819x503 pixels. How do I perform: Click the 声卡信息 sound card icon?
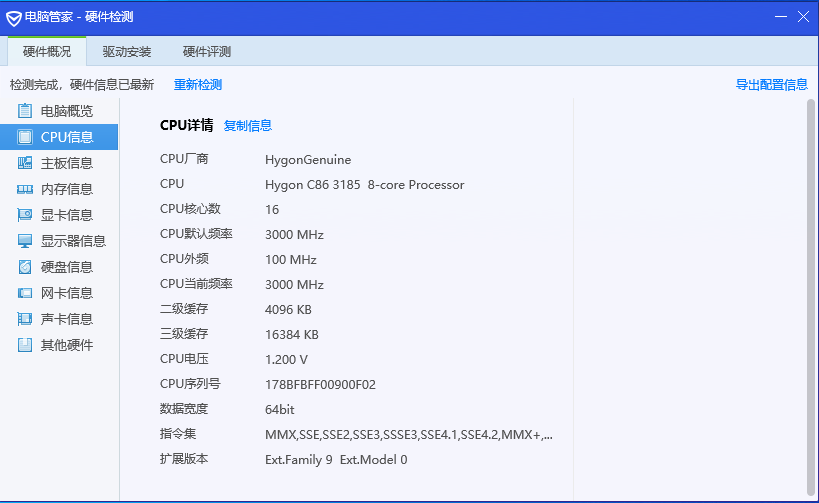[25, 319]
